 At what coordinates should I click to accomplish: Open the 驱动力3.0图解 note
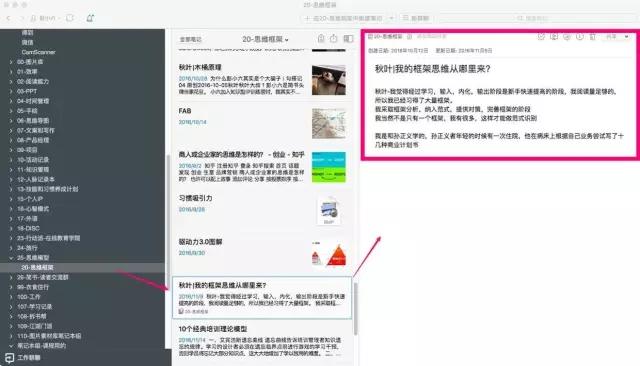(x=262, y=253)
